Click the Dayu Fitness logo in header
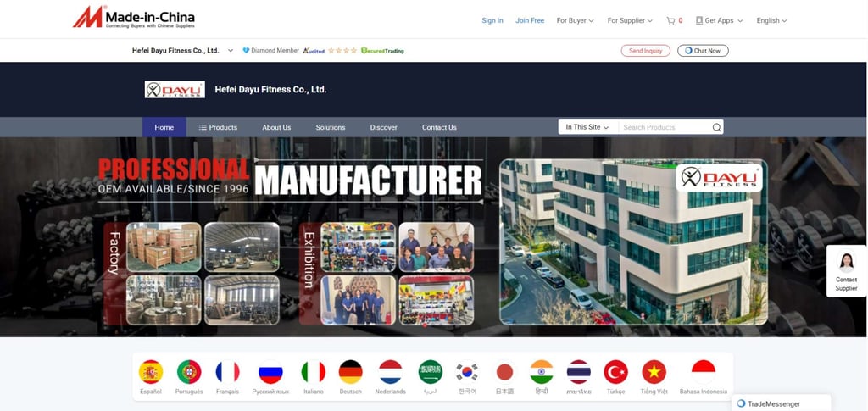868x411 pixels. point(175,90)
